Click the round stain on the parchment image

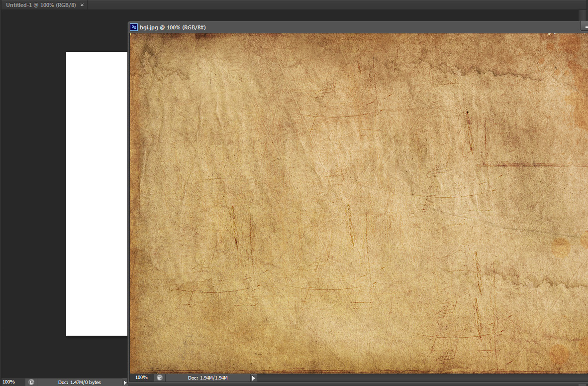point(561,247)
